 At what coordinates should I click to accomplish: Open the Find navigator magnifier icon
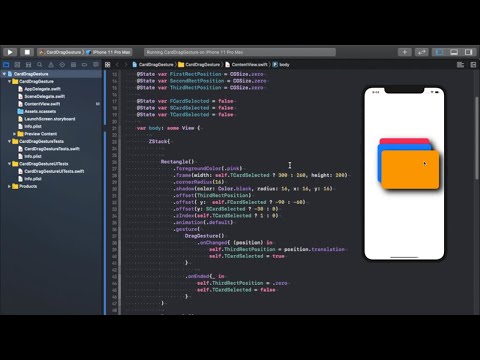coord(40,65)
